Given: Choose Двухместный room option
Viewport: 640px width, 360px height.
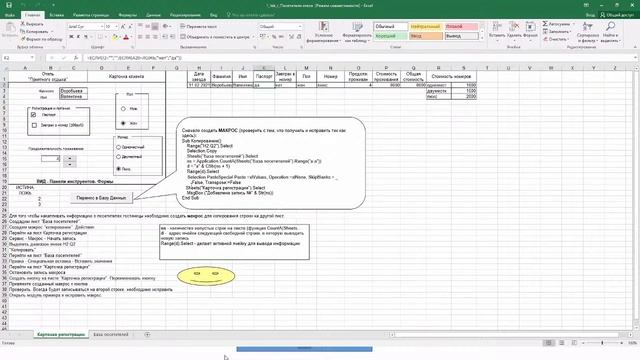Looking at the screenshot, I should tap(118, 157).
